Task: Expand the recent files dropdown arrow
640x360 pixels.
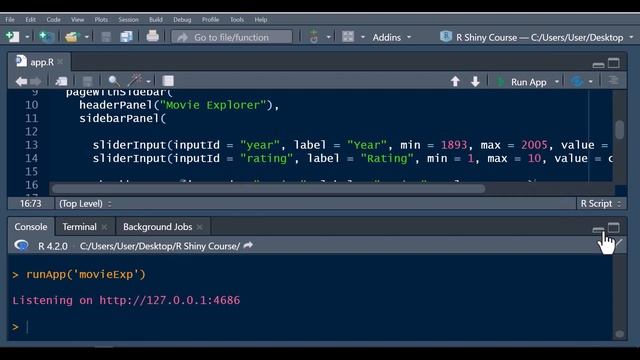Action: 87,37
